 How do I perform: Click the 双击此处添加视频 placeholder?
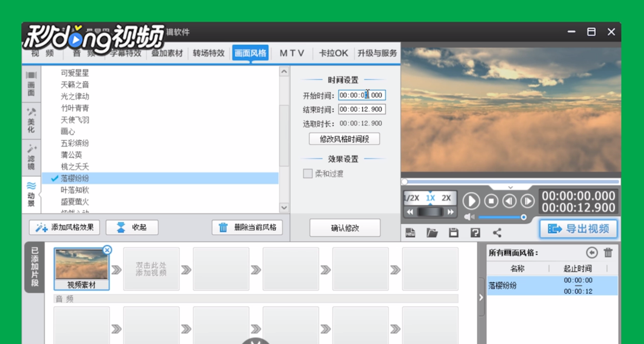tap(151, 269)
